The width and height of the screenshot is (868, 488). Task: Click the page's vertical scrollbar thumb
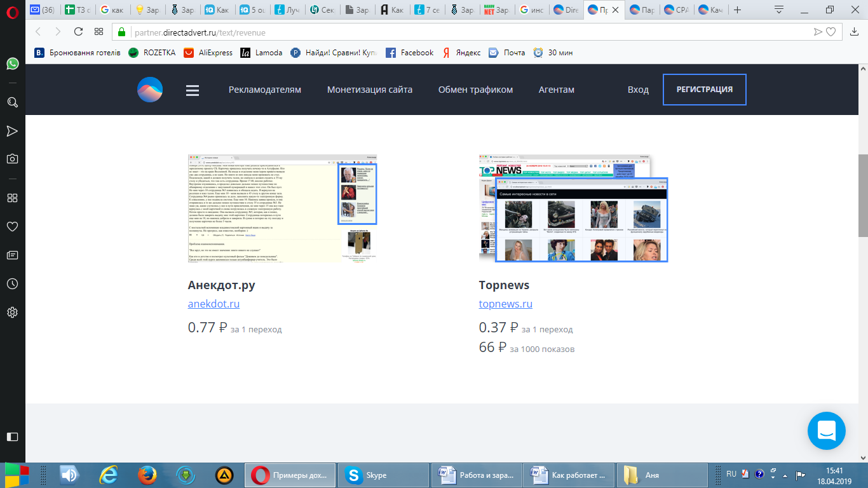click(863, 196)
